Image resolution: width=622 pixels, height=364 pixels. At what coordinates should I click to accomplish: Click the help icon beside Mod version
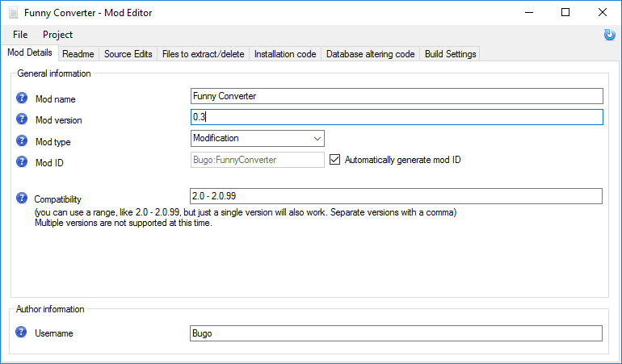coord(22,119)
